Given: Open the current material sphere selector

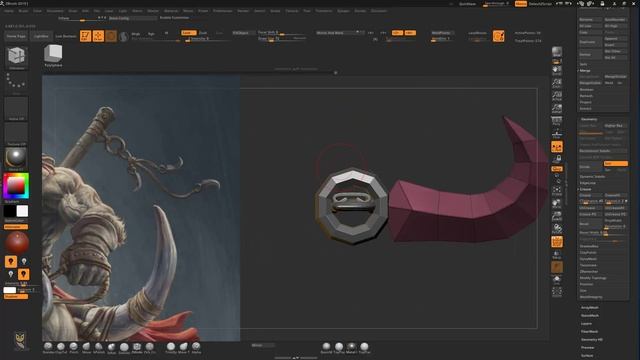Looking at the screenshot, I should (x=16, y=158).
